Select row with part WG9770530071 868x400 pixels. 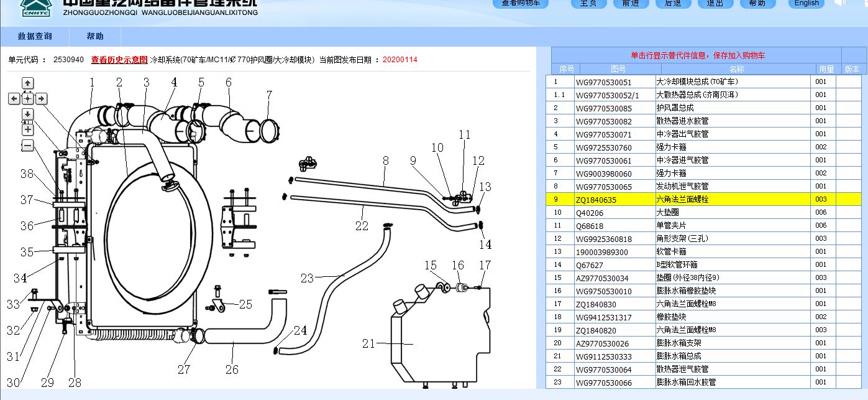(703, 134)
